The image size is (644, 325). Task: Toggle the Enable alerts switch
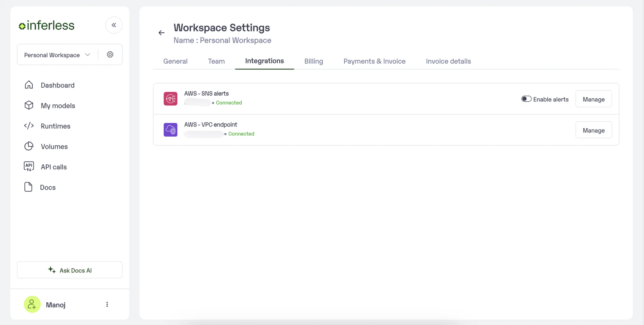point(526,99)
